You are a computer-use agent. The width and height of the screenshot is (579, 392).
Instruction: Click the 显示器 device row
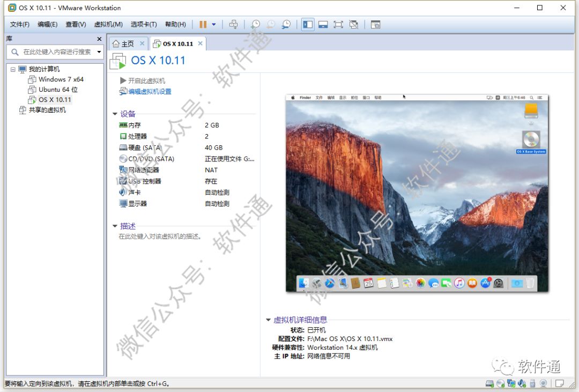(x=187, y=204)
